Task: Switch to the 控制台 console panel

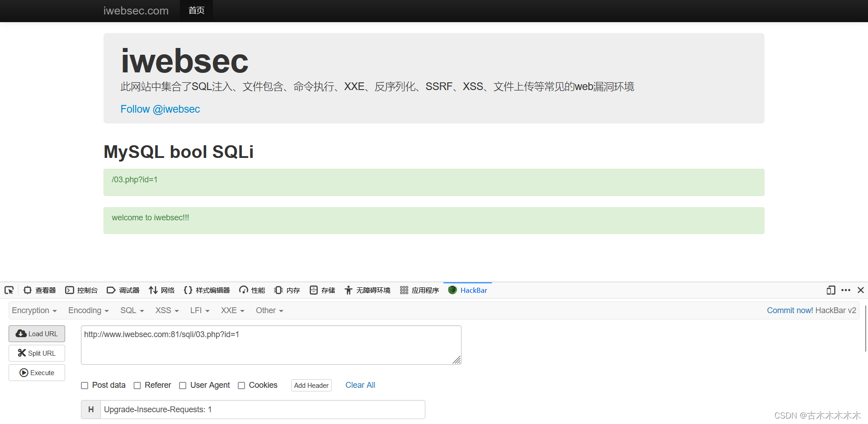Action: pos(81,290)
